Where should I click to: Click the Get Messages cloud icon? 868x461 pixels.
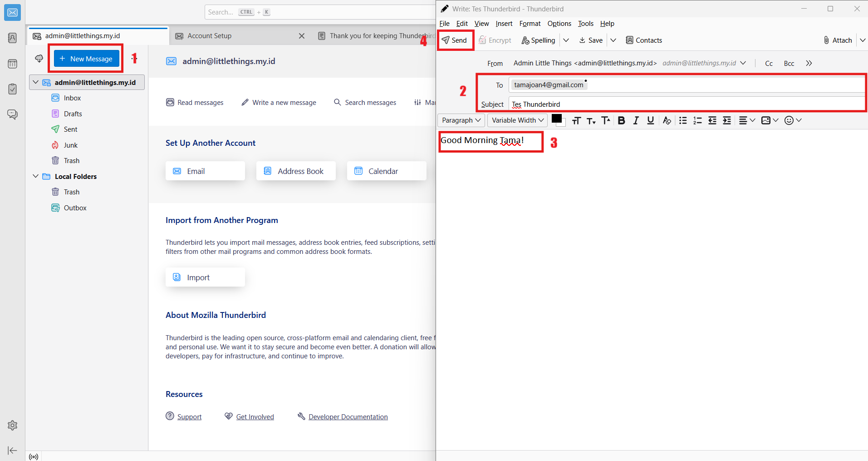39,59
